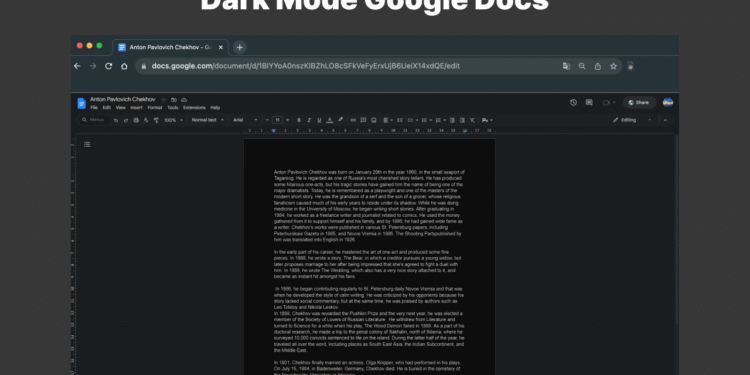Open the Edit menu

(x=107, y=108)
